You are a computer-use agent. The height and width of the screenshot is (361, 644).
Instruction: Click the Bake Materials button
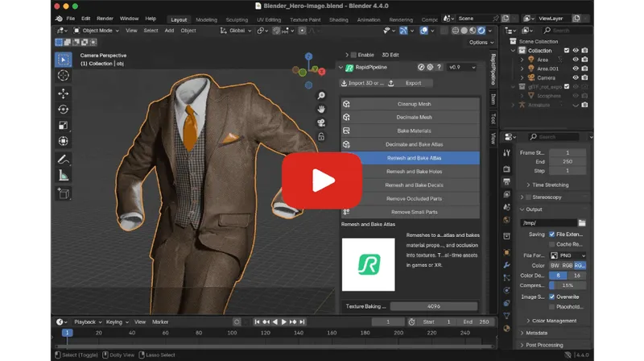click(410, 131)
